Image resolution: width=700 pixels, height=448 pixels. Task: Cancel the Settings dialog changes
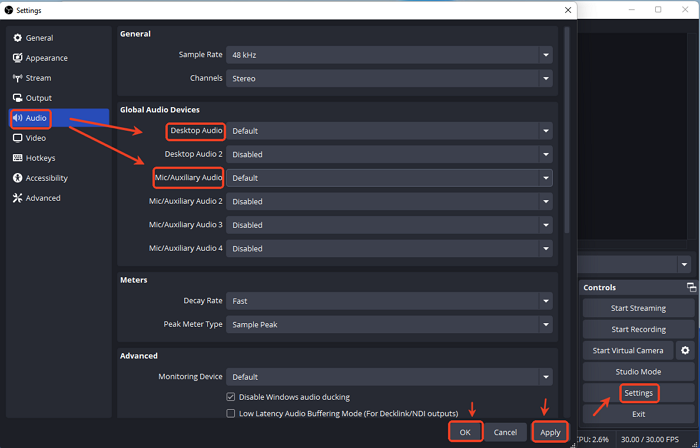[505, 432]
